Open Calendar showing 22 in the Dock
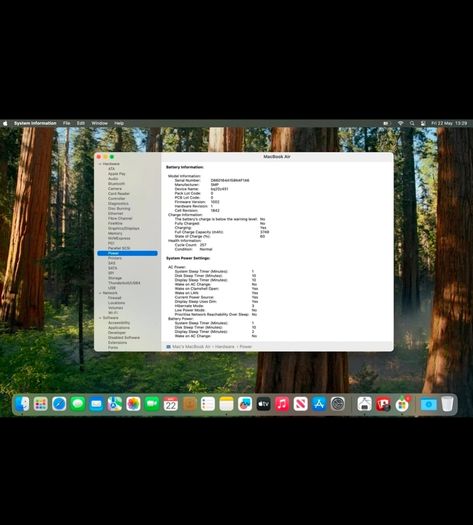Image resolution: width=473 pixels, height=525 pixels. (170, 404)
